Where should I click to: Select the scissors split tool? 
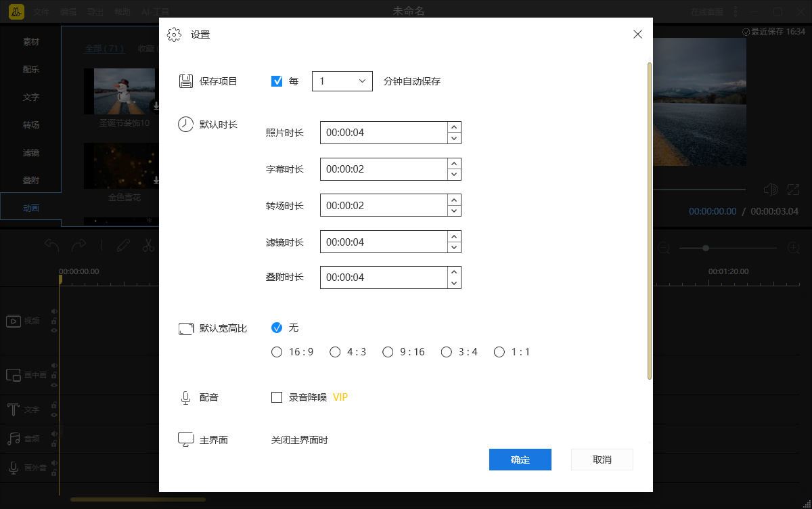(x=149, y=246)
